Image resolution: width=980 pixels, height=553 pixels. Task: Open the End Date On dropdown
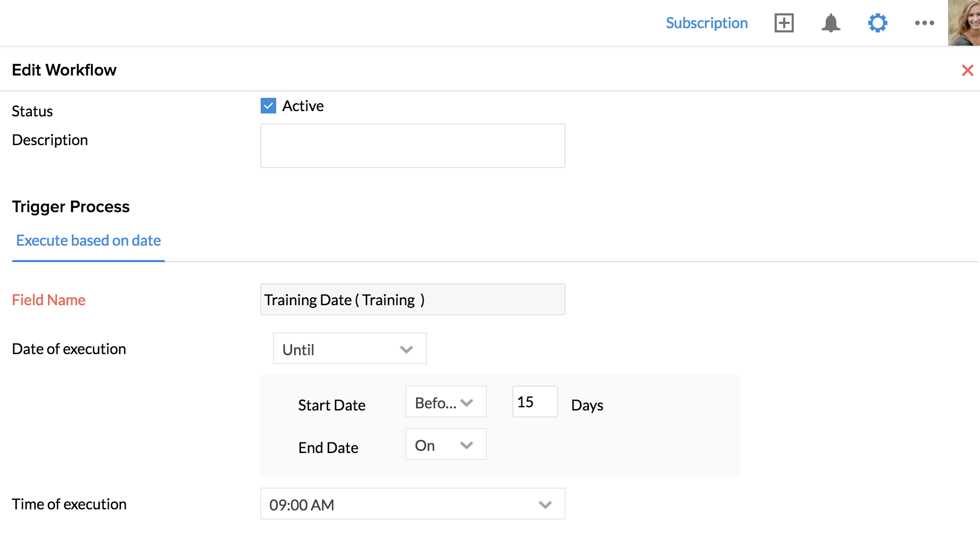coord(445,445)
